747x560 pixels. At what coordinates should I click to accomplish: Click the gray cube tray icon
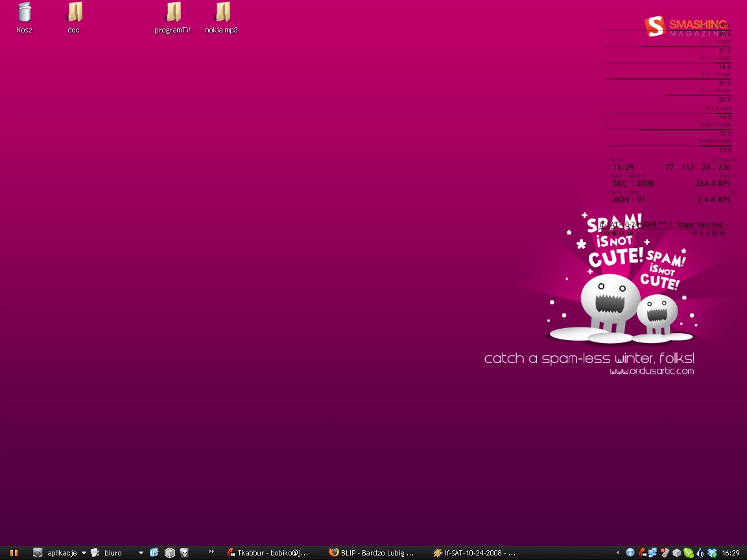(676, 553)
